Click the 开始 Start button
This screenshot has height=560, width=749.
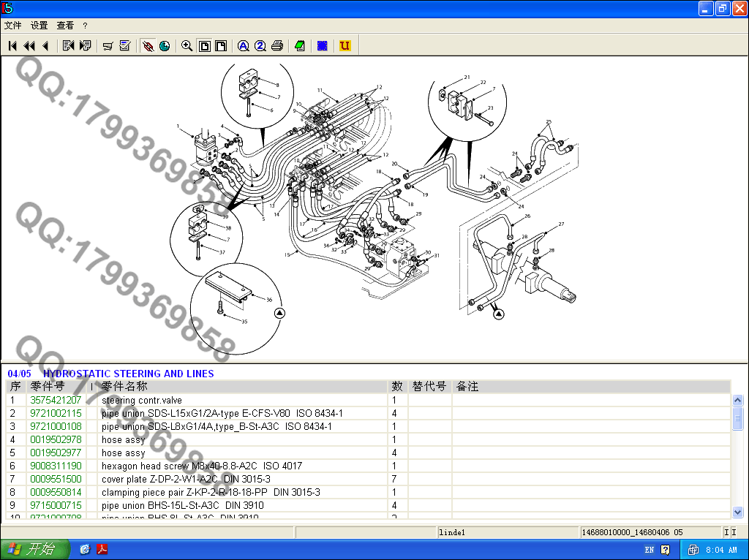click(35, 549)
